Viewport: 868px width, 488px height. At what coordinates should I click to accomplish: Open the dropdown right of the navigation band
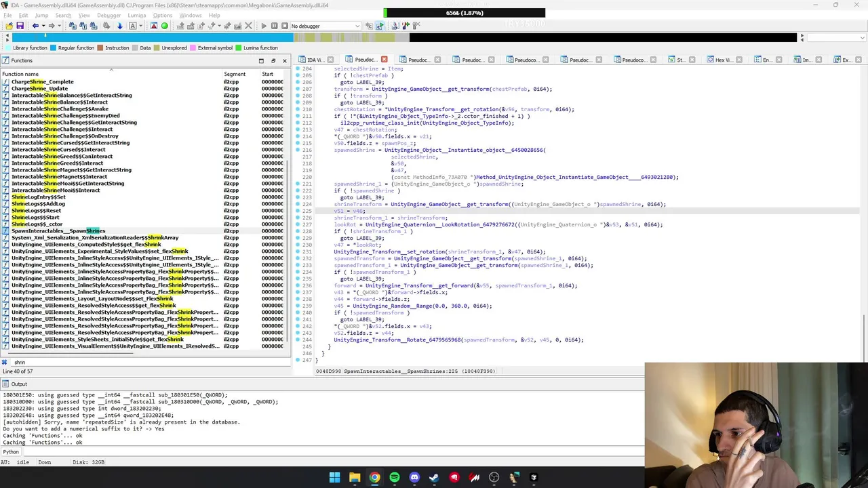[x=835, y=37]
